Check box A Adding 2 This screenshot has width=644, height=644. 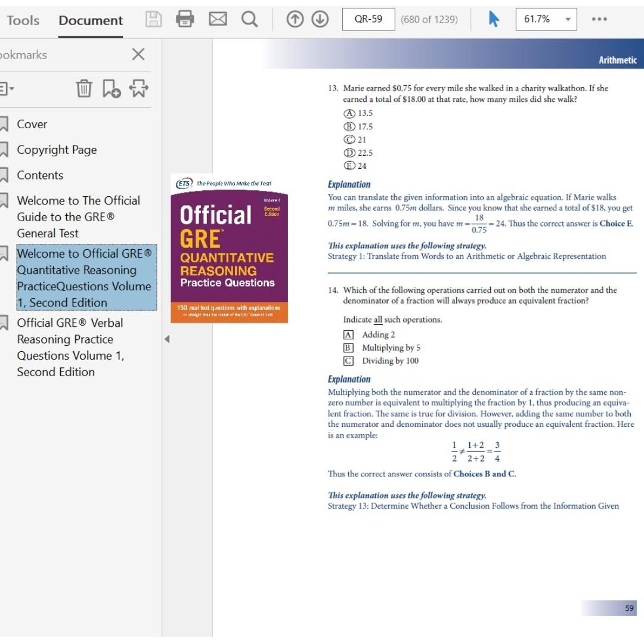coord(348,335)
